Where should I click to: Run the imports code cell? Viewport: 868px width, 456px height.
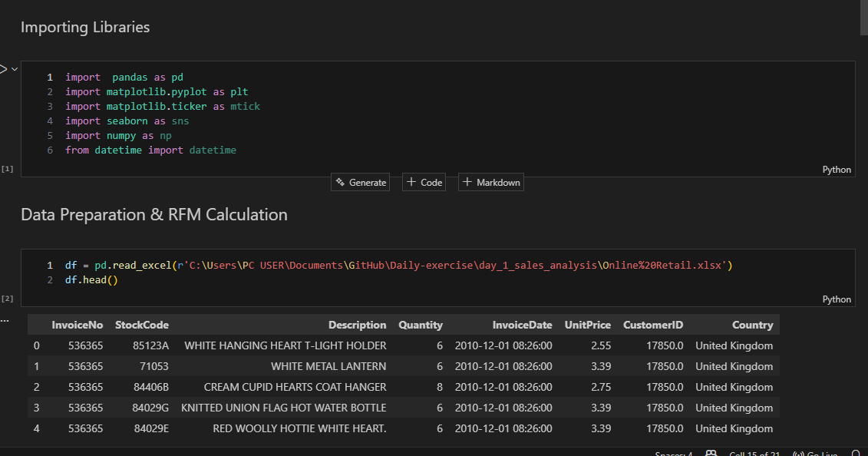[2, 68]
